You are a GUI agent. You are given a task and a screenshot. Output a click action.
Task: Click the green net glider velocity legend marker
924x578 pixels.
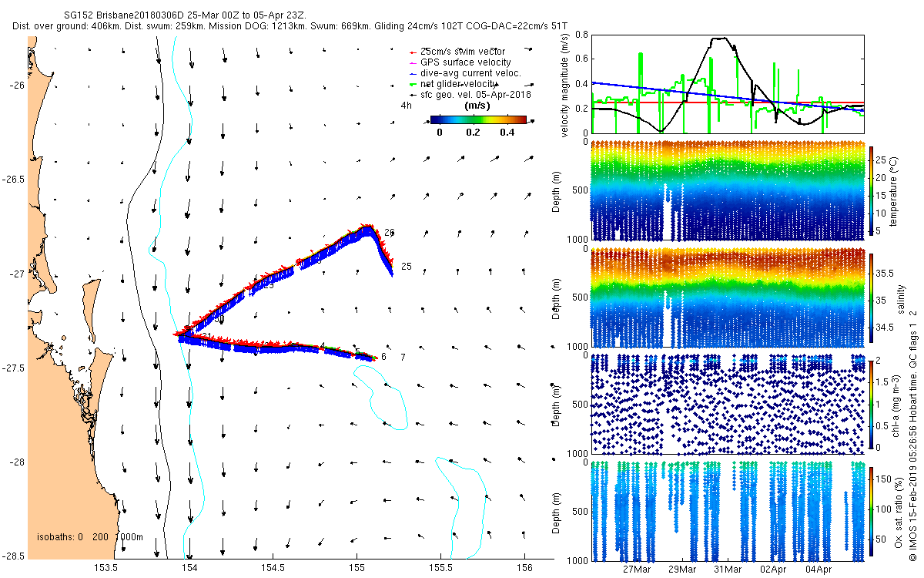413,84
